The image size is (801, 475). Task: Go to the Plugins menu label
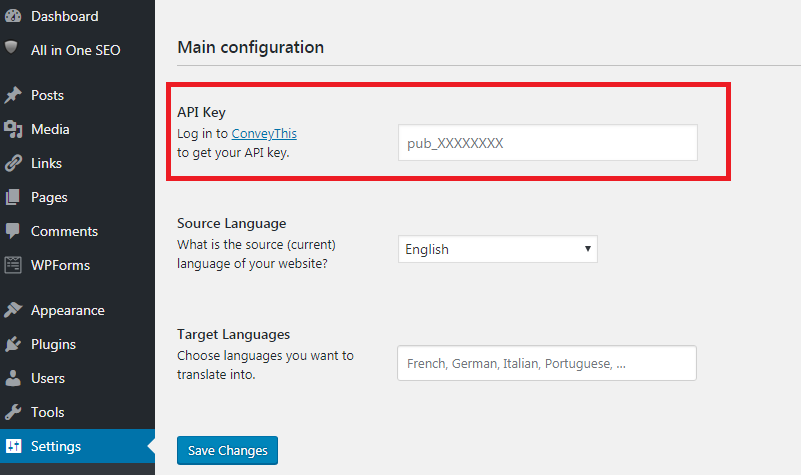53,345
